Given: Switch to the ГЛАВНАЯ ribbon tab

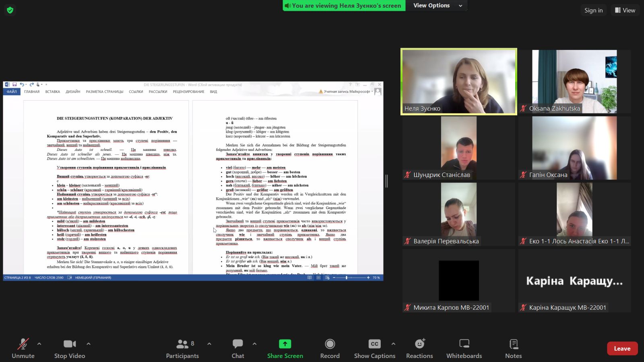Looking at the screenshot, I should 32,92.
